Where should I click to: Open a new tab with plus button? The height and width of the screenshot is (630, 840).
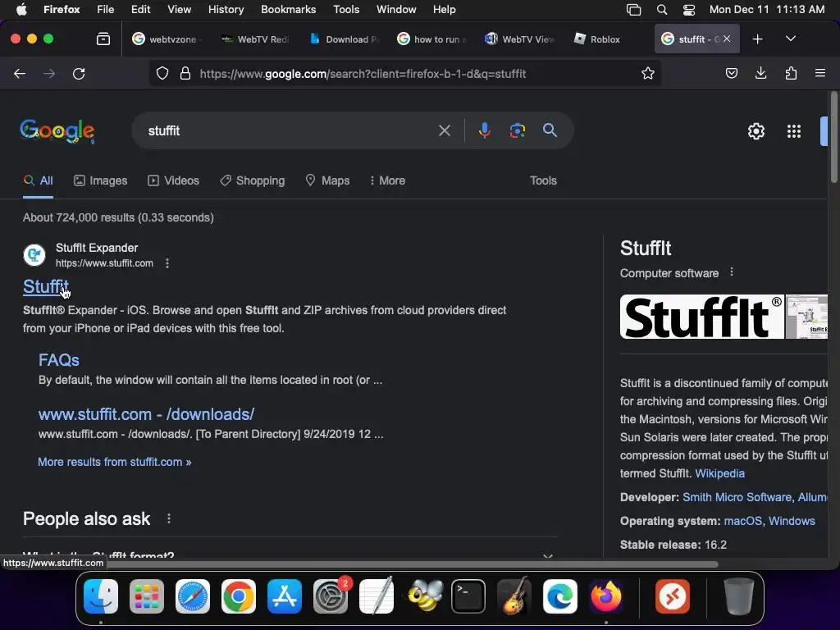pos(757,39)
